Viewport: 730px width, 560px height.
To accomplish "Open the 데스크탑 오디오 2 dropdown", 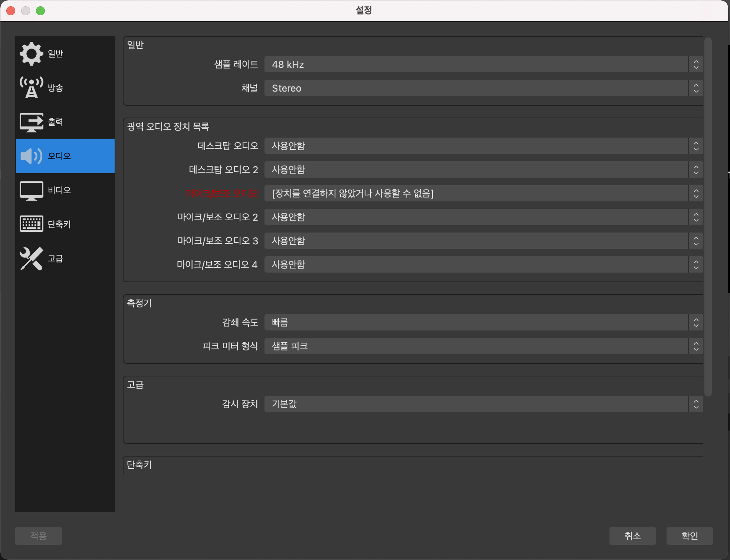I will 483,170.
